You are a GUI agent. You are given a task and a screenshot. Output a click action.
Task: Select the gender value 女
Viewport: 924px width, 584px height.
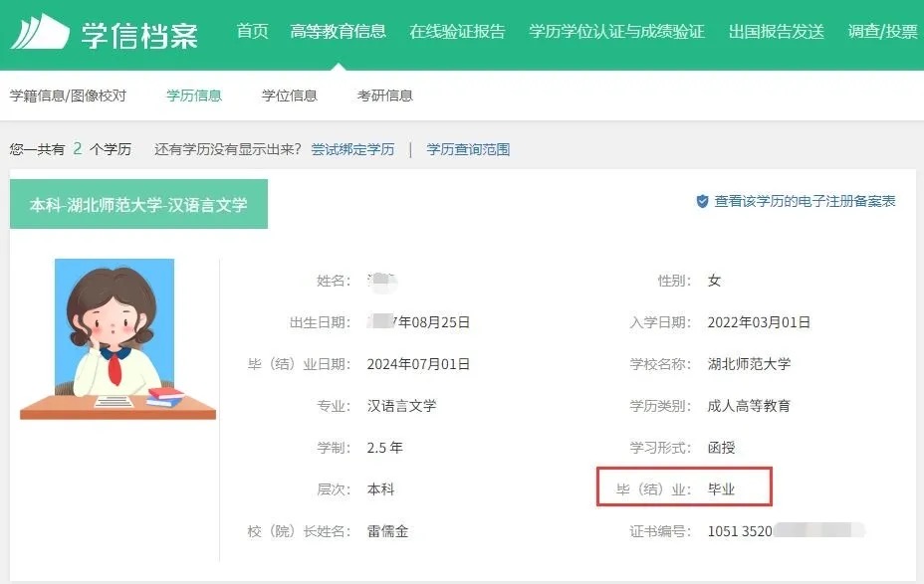pyautogui.click(x=714, y=281)
